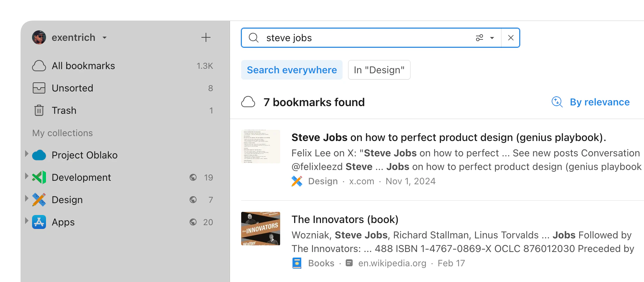Click the 19 count beside Development
The width and height of the screenshot is (644, 282).
tap(208, 177)
